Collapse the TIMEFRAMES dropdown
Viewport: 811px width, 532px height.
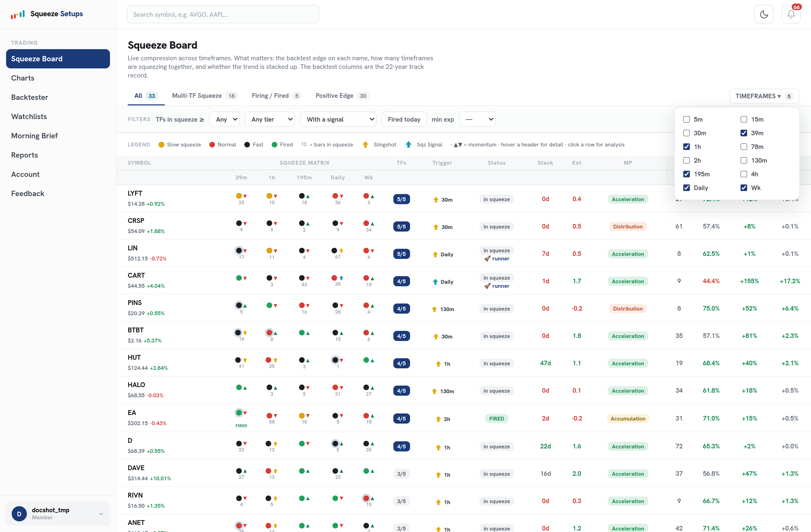(x=764, y=96)
